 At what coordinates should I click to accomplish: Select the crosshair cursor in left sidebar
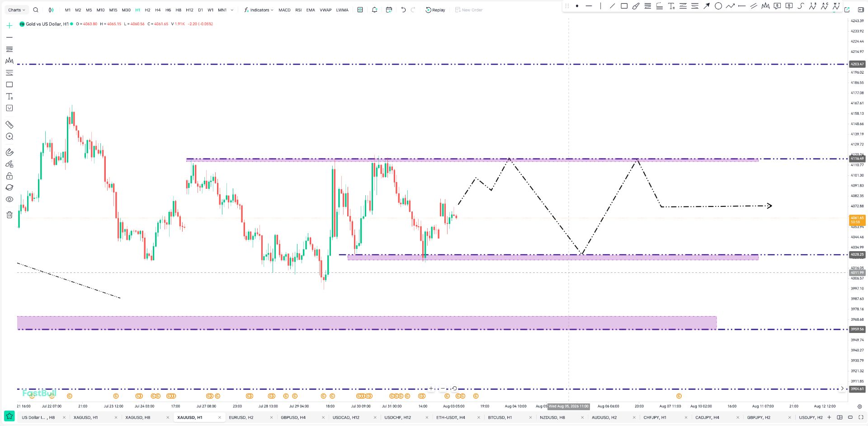click(9, 26)
